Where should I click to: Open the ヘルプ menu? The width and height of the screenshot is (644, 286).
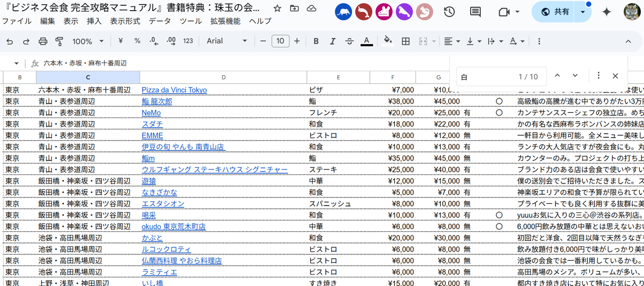coord(260,21)
